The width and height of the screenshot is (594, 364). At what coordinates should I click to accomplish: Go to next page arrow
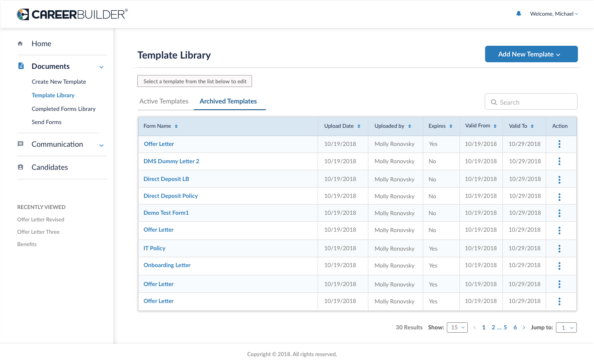pyautogui.click(x=524, y=327)
